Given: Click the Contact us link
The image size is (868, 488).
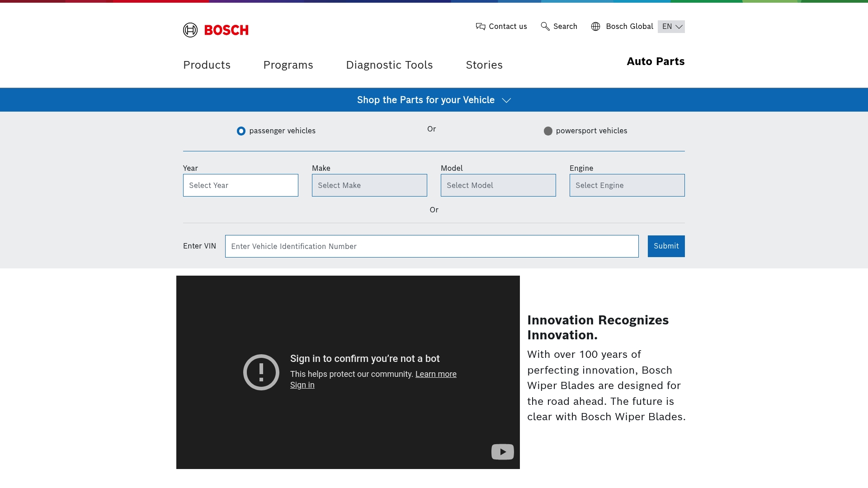Looking at the screenshot, I should (508, 27).
